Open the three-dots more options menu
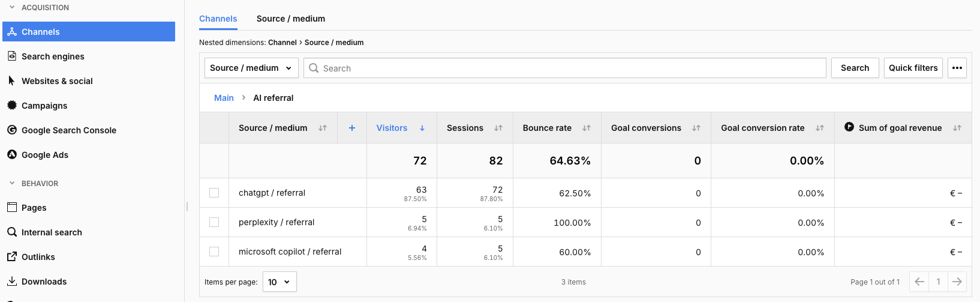The image size is (980, 302). 957,68
